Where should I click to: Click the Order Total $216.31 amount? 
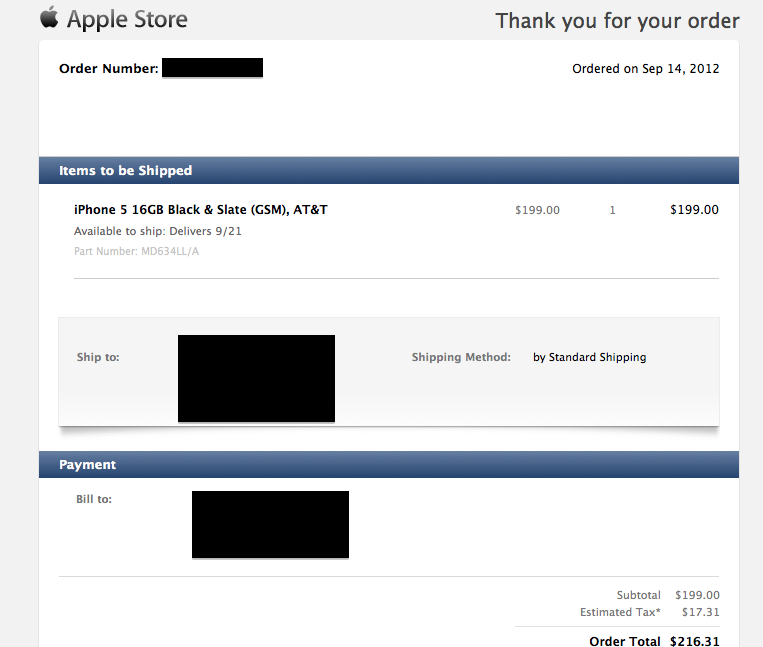(694, 641)
